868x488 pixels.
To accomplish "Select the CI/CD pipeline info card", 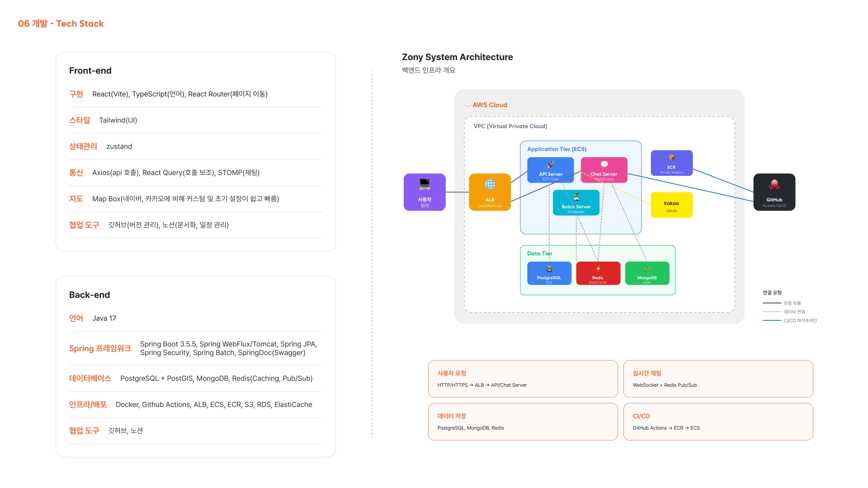I will [x=718, y=422].
